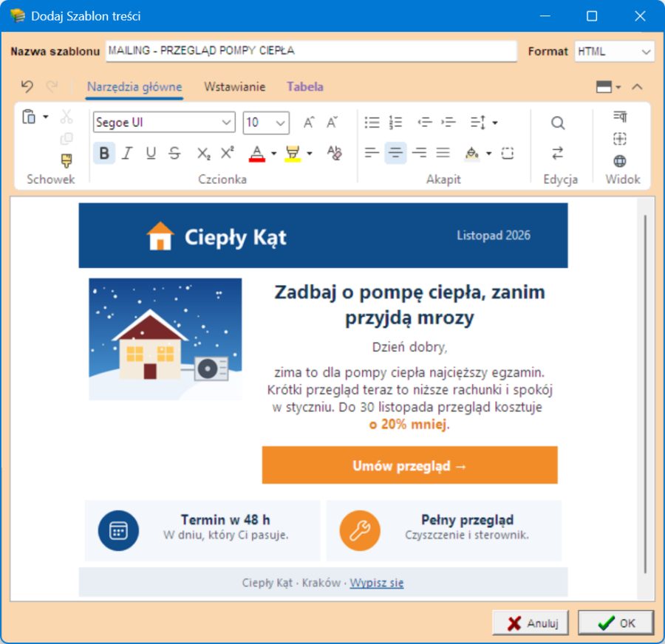Viewport: 665px width, 644px height.
Task: Show formatting marks pilcrow icon
Action: pos(620,116)
